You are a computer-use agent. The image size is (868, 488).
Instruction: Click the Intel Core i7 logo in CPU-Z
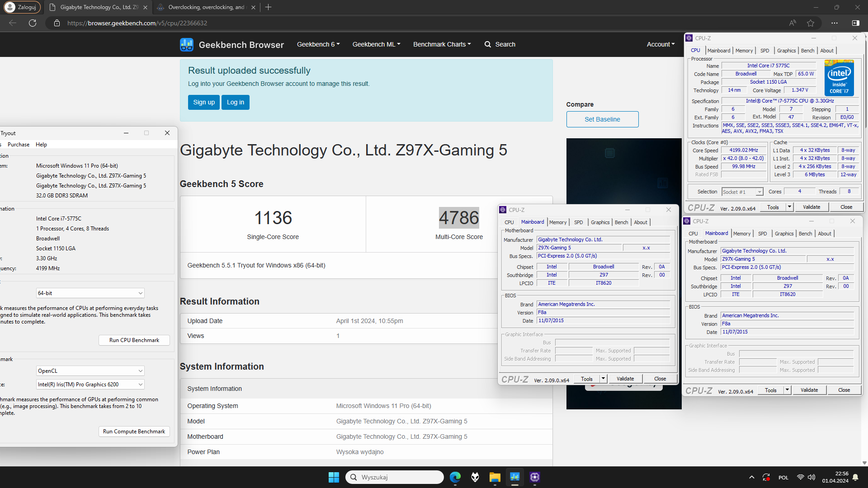[x=840, y=78]
